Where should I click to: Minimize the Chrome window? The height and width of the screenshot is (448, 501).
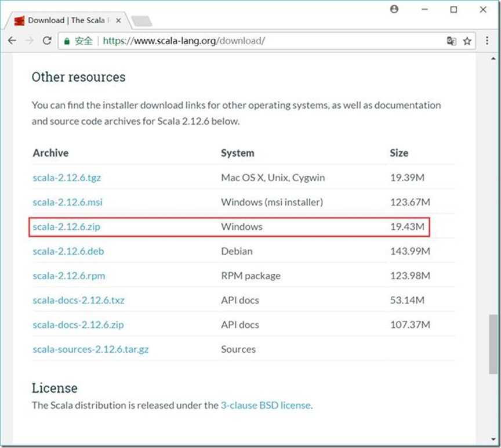[424, 9]
